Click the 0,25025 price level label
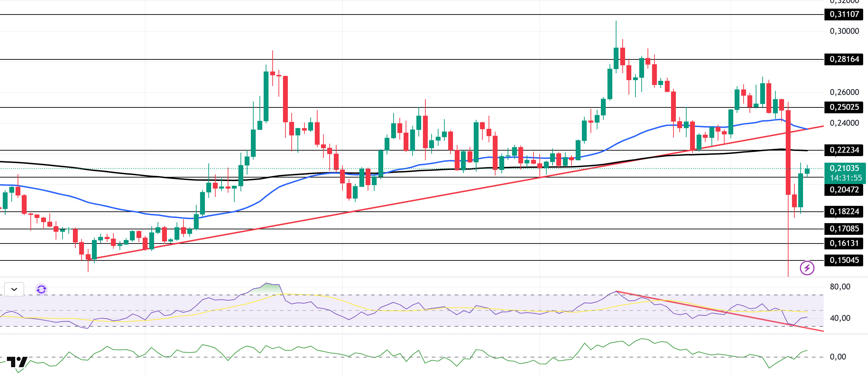868x382 pixels. (844, 107)
